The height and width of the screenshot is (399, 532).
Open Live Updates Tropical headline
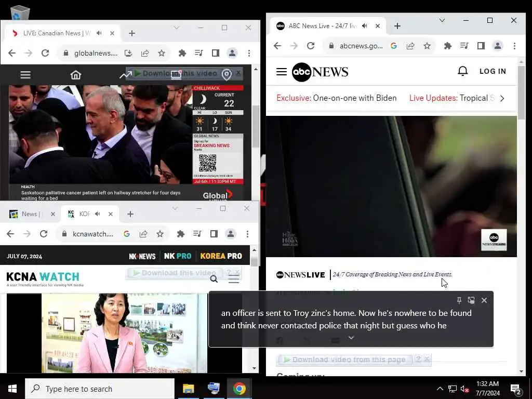pyautogui.click(x=452, y=98)
